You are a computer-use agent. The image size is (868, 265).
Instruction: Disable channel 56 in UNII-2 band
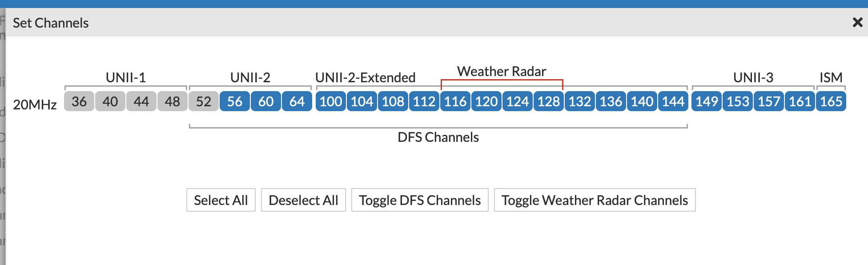235,101
